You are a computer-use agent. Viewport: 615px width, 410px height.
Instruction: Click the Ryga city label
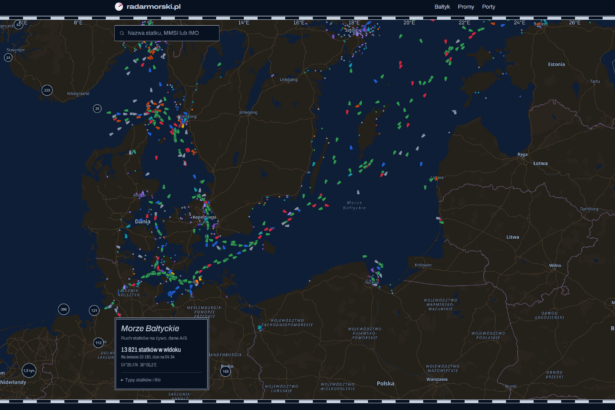tap(522, 155)
